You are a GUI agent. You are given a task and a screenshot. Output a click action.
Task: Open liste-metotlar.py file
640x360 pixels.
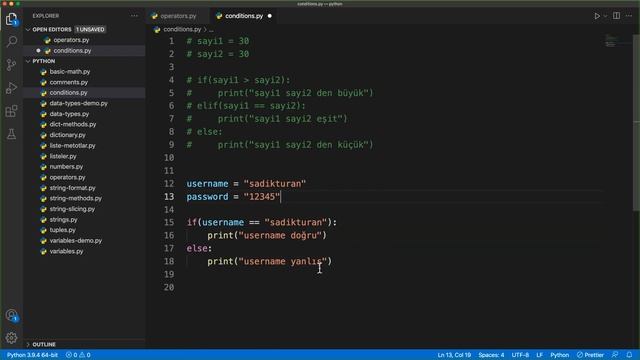click(72, 146)
